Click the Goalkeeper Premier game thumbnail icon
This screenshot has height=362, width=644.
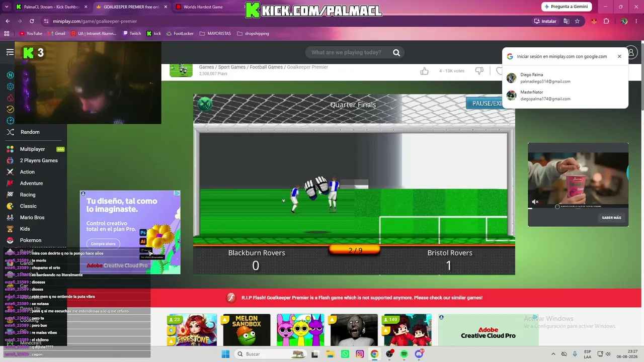click(x=181, y=70)
